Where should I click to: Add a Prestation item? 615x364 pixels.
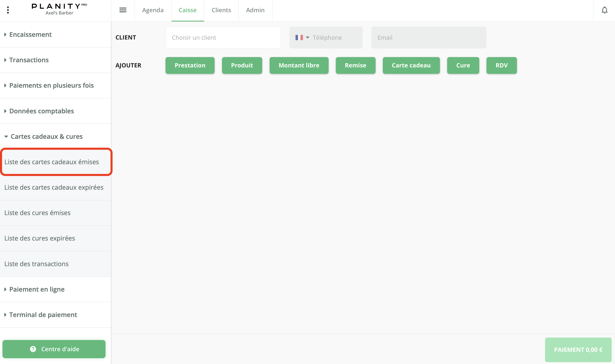click(x=190, y=66)
